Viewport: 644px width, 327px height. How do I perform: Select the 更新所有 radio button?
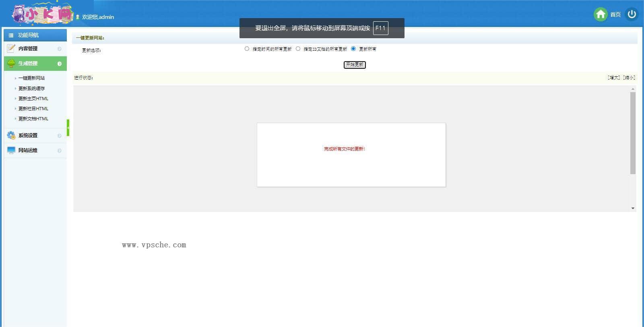pyautogui.click(x=353, y=49)
